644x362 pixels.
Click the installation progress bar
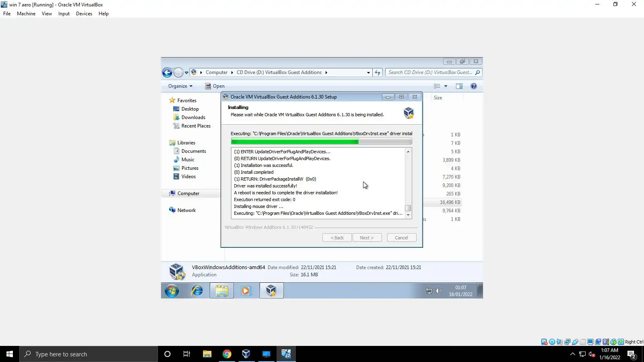coord(321,141)
